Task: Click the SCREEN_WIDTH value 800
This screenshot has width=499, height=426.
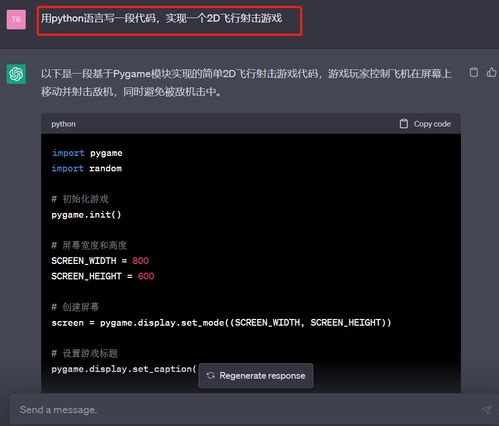Action: pyautogui.click(x=140, y=261)
